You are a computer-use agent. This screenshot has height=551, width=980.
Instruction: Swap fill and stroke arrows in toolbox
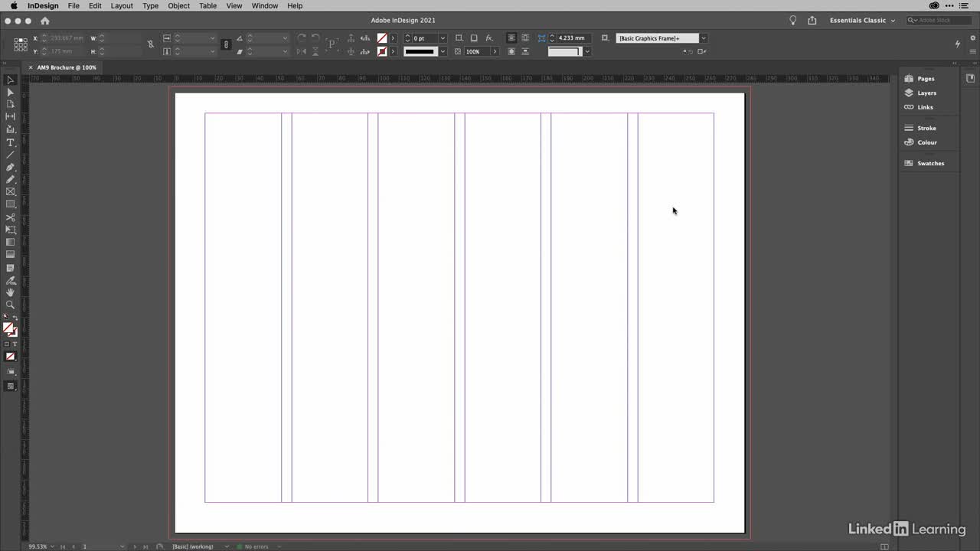15,318
